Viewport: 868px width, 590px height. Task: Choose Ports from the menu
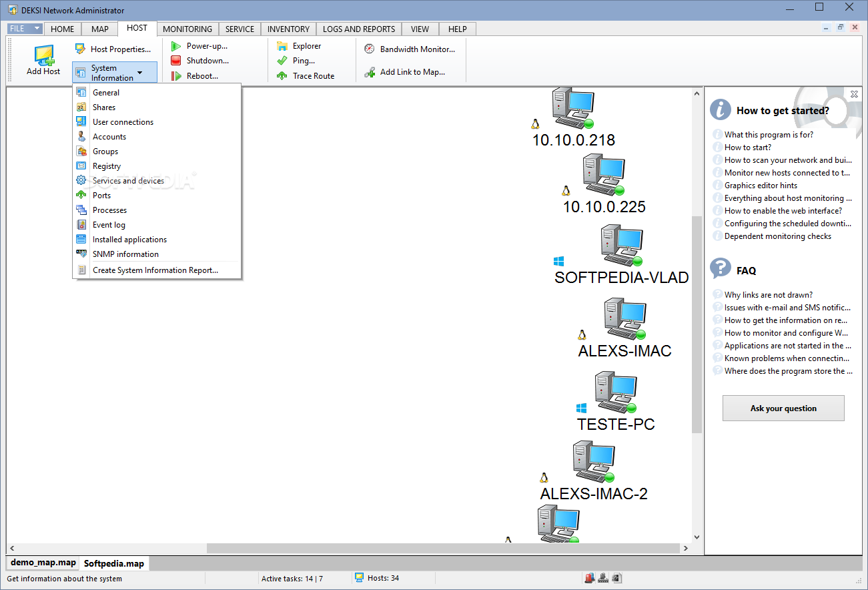157,196
